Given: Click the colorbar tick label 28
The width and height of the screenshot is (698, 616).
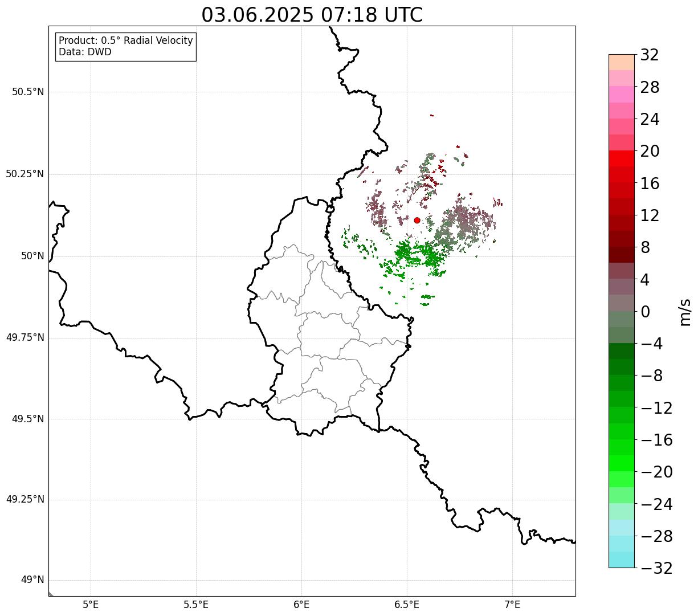Looking at the screenshot, I should click(x=650, y=87).
